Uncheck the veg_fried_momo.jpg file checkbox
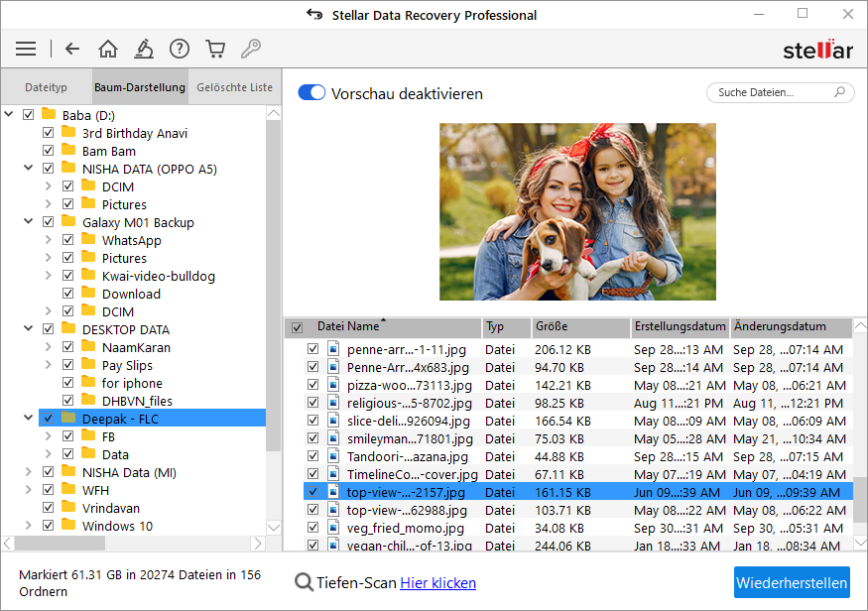Viewport: 868px width, 611px height. (x=313, y=529)
